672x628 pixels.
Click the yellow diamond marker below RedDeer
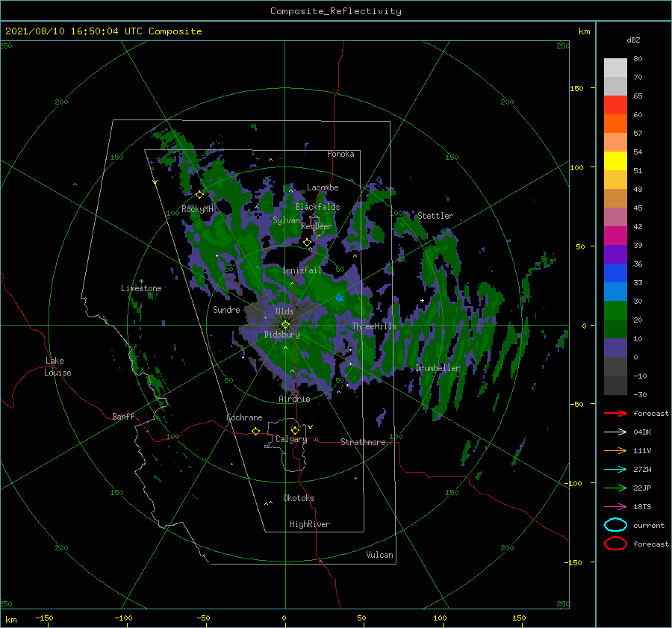308,243
